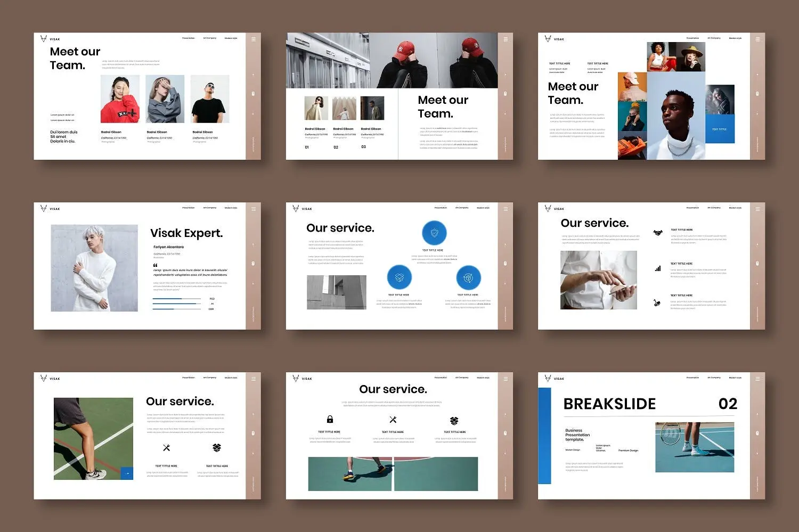Click the padlock icon on Our service slide
The height and width of the screenshot is (532, 799).
[x=330, y=419]
